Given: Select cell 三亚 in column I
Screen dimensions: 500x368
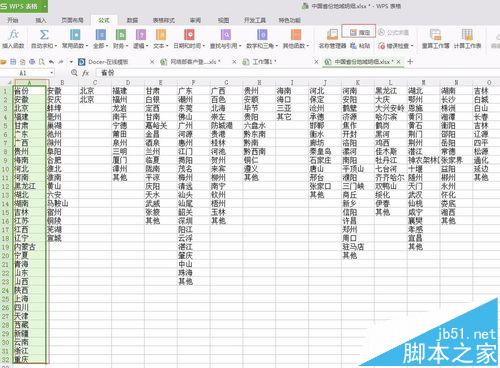Looking at the screenshot, I should pyautogui.click(x=292, y=108).
